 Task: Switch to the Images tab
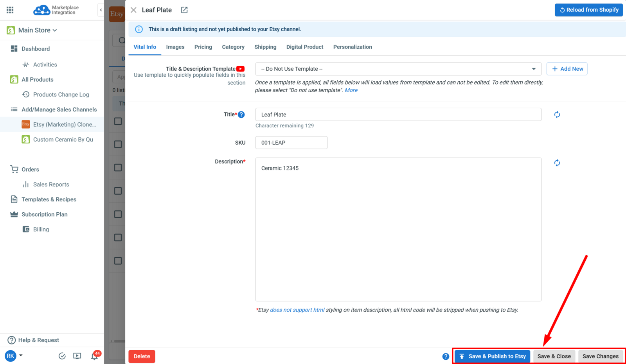tap(175, 47)
